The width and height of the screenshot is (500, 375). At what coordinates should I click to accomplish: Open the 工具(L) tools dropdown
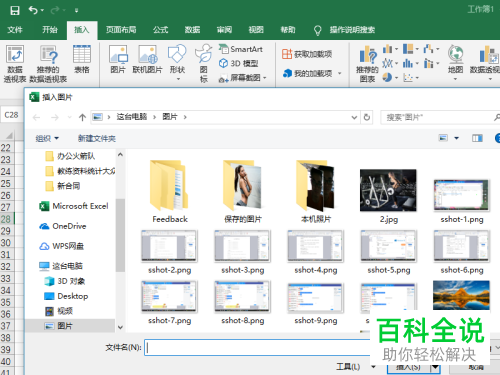tap(356, 367)
